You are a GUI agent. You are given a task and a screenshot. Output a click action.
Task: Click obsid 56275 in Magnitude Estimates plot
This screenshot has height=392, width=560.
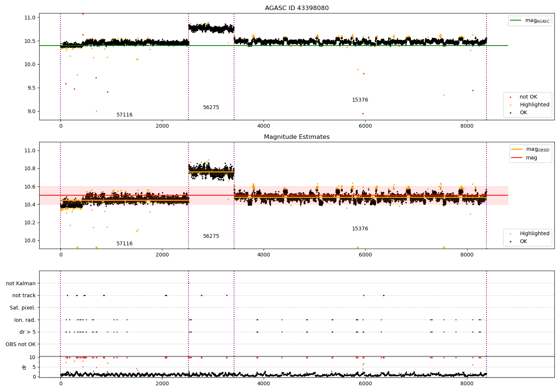click(x=211, y=236)
